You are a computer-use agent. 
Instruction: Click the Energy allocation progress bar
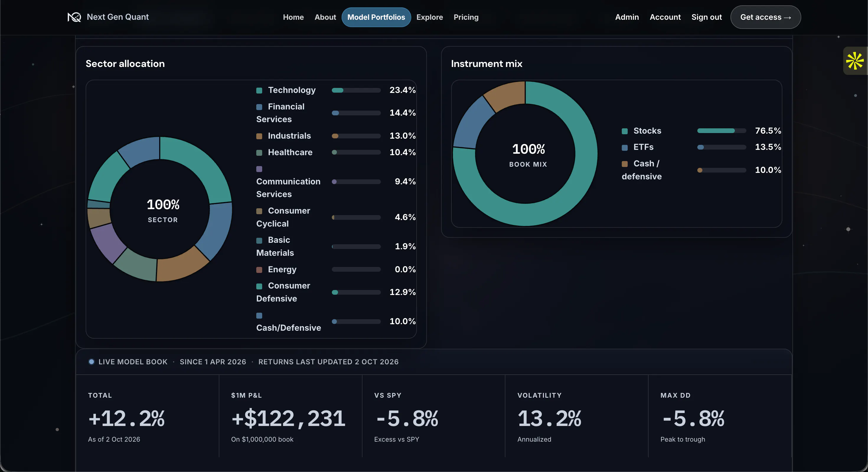[x=356, y=269]
